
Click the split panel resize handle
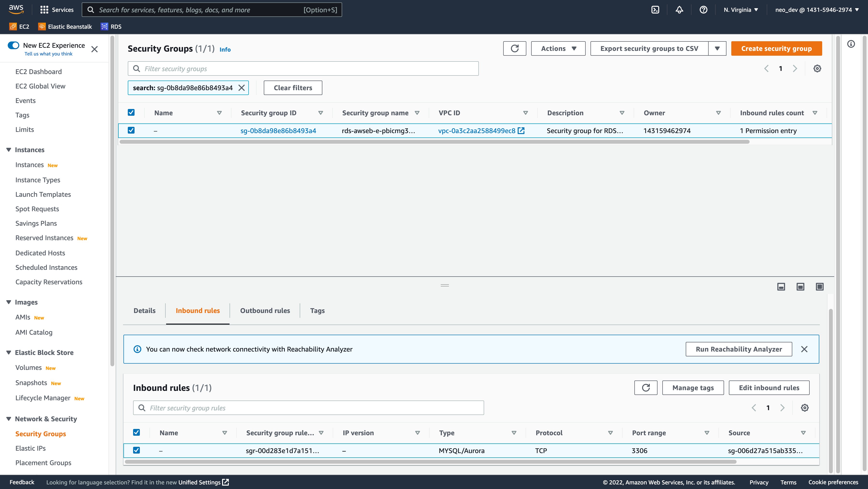pos(444,285)
